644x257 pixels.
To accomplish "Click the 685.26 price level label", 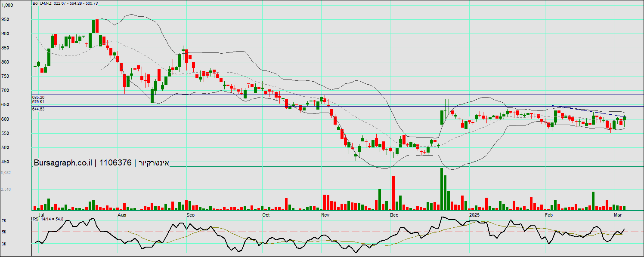I will (x=38, y=97).
